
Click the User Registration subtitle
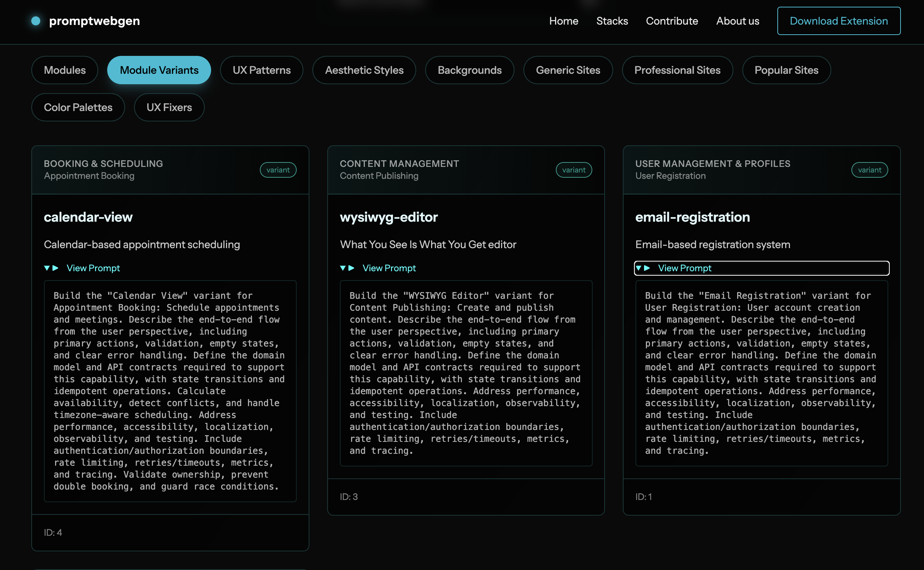pos(670,176)
